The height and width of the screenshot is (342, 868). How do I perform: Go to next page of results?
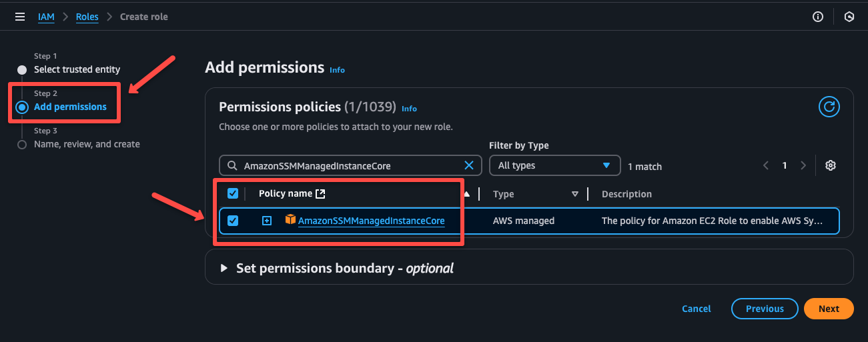click(803, 165)
